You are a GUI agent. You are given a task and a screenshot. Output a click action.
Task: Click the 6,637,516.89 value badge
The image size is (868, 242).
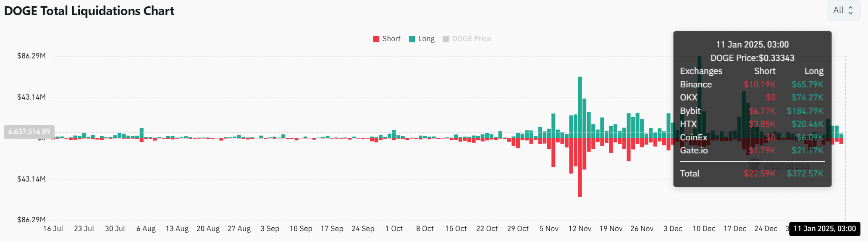click(x=29, y=131)
